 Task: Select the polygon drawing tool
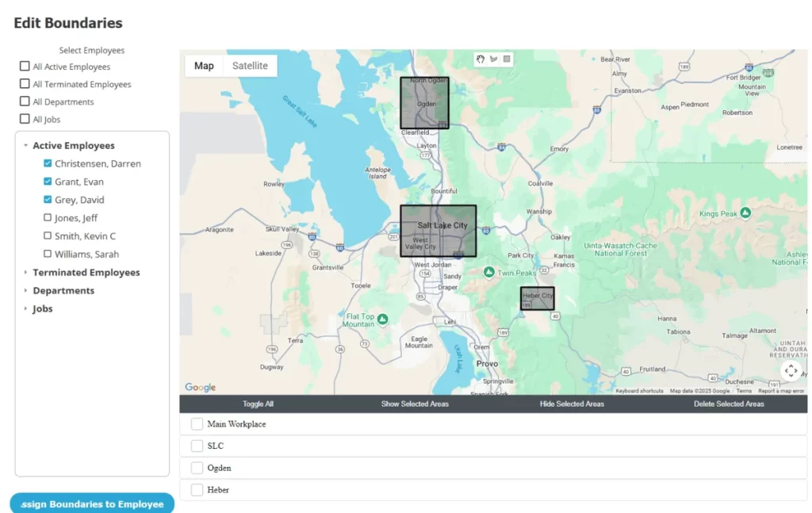click(493, 59)
